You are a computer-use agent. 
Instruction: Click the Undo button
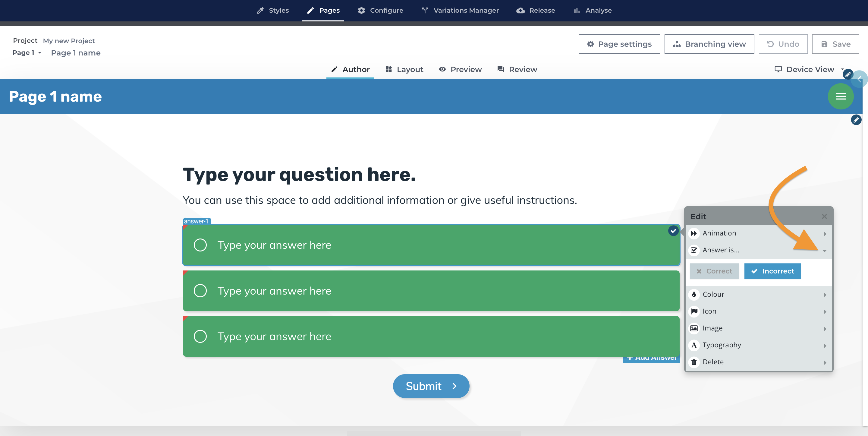[x=783, y=44]
